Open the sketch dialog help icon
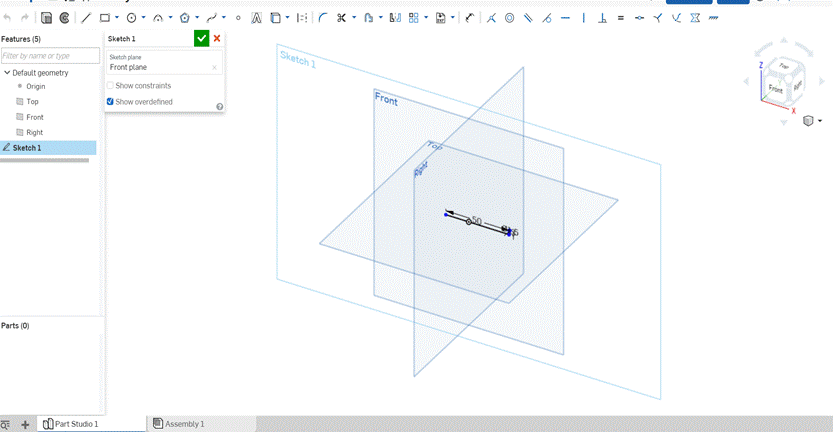Screen dimensions: 833x432 219,107
